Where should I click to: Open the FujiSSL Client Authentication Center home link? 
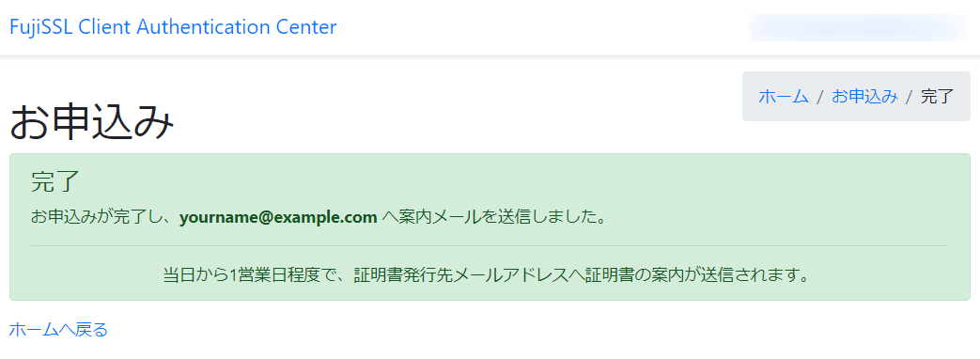point(173,27)
